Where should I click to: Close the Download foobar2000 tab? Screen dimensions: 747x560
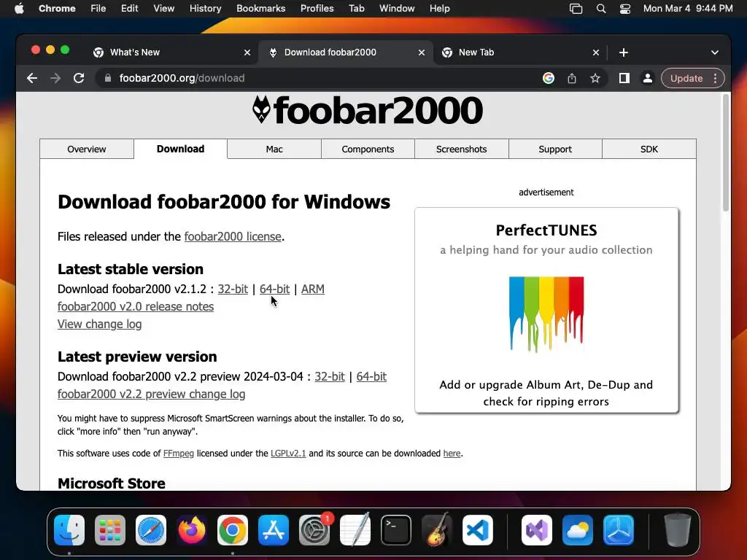click(x=422, y=52)
